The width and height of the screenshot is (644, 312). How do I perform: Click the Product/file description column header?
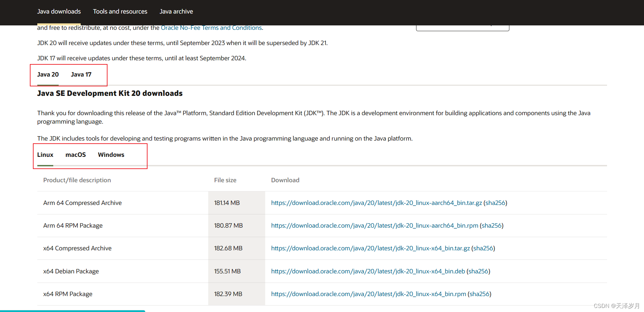(x=77, y=180)
